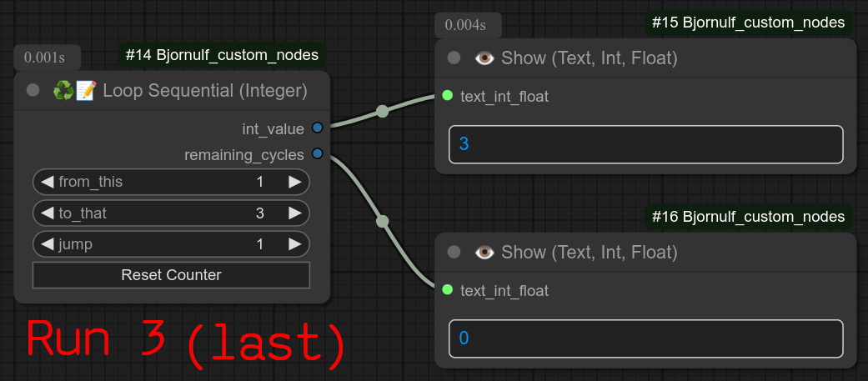Click text_int_float input socket on node #15

pos(448,96)
